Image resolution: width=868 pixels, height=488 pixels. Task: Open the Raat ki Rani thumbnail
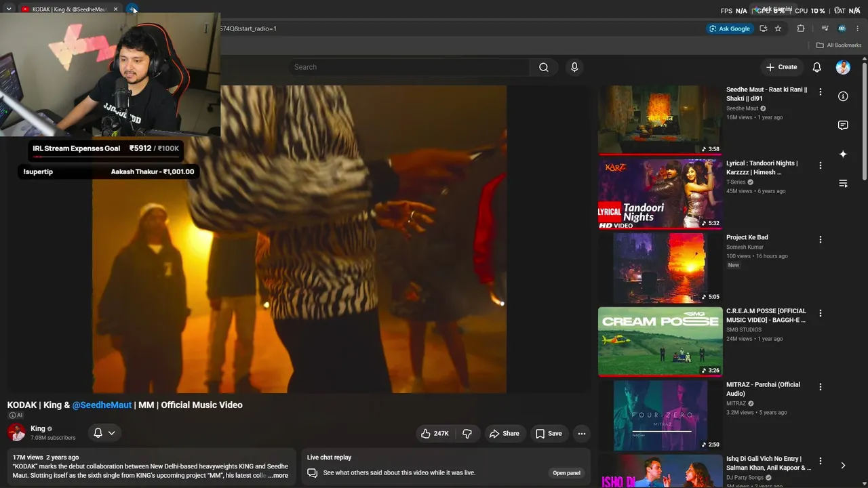pyautogui.click(x=660, y=120)
